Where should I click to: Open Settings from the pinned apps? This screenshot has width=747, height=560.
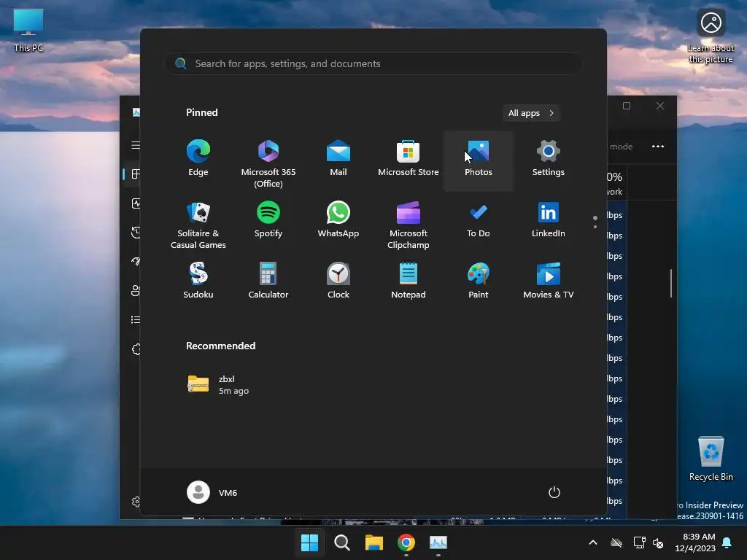[549, 158]
